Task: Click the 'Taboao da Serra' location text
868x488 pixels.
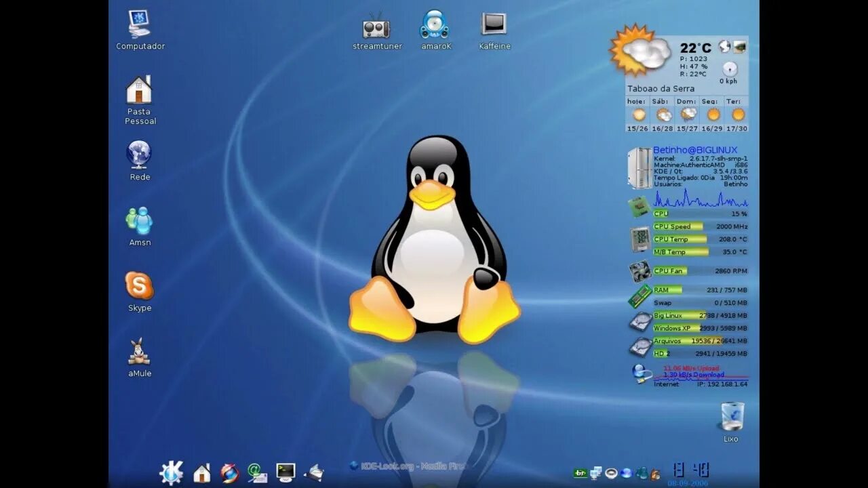Action: (660, 89)
